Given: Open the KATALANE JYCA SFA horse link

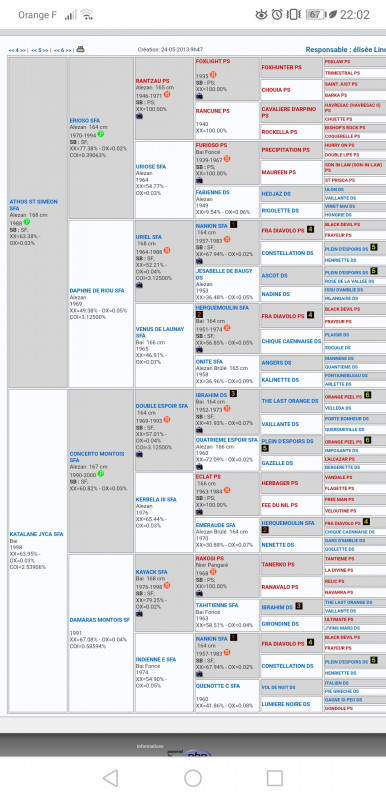Looking at the screenshot, I should click(36, 534).
